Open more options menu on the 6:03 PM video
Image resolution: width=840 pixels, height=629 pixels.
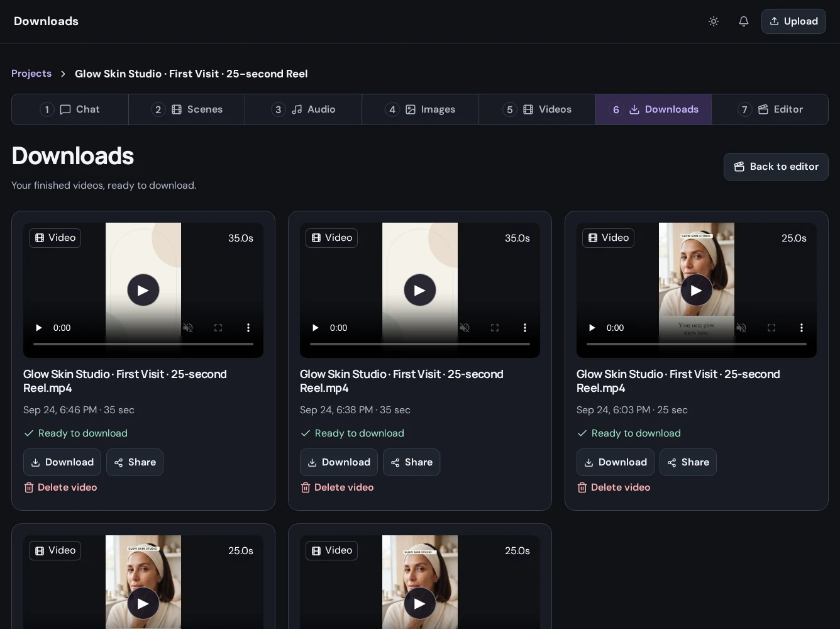coord(802,328)
